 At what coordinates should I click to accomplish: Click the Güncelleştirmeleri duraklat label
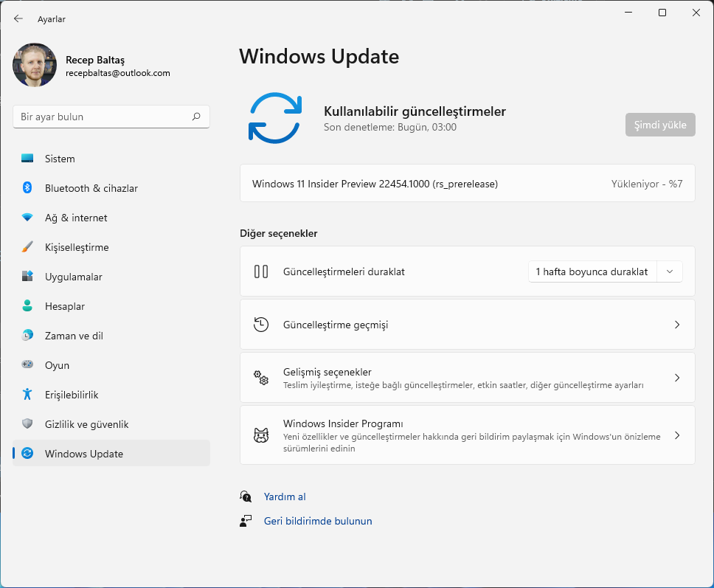344,271
